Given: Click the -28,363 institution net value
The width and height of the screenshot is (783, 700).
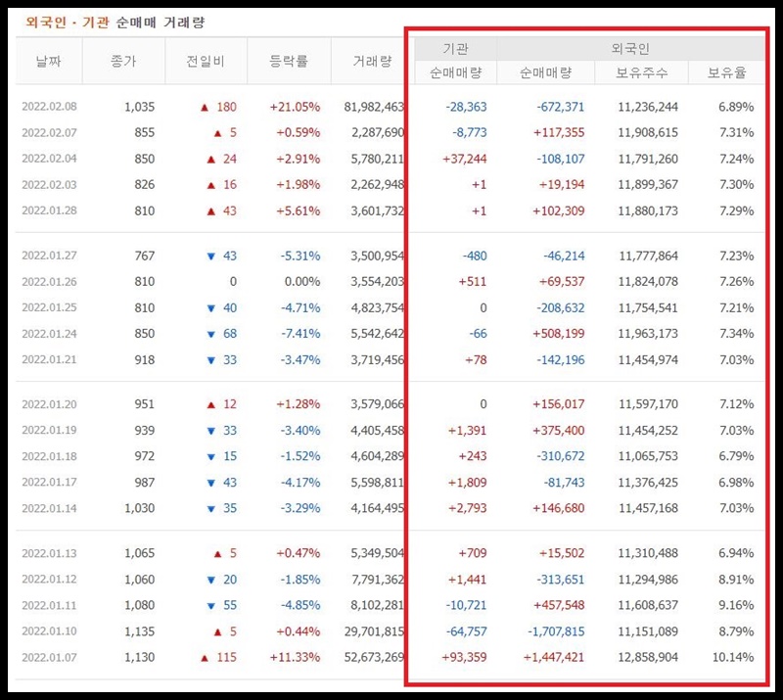Looking at the screenshot, I should pyautogui.click(x=466, y=107).
